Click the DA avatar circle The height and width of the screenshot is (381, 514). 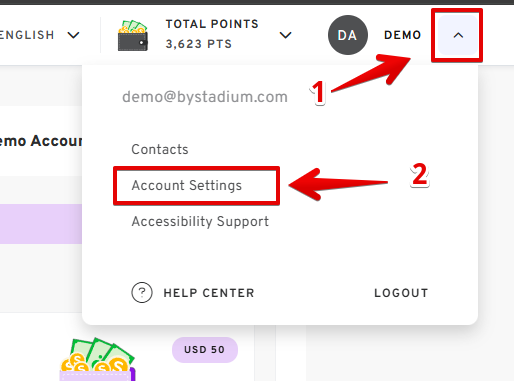[x=348, y=35]
